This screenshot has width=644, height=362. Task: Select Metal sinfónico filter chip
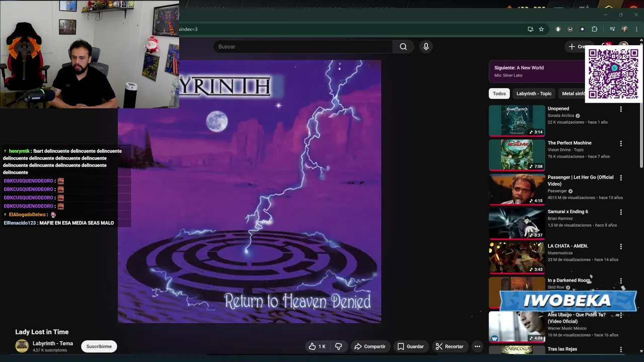[x=573, y=94]
